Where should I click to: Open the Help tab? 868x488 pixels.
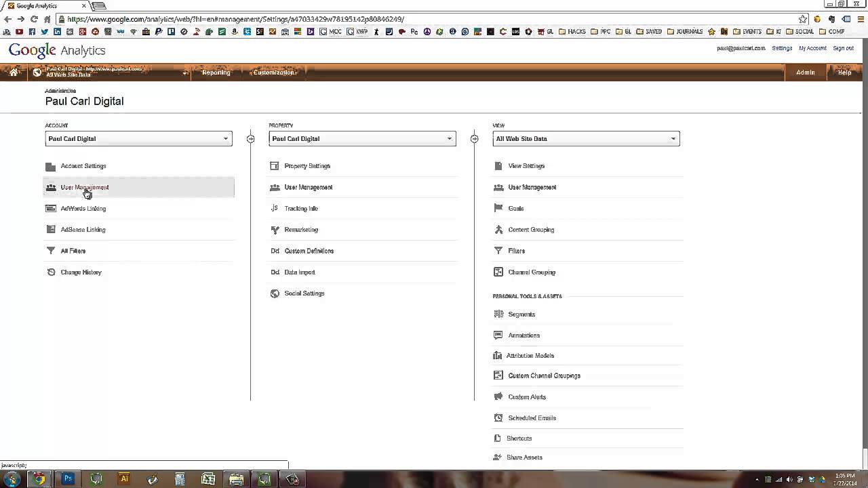click(x=844, y=73)
